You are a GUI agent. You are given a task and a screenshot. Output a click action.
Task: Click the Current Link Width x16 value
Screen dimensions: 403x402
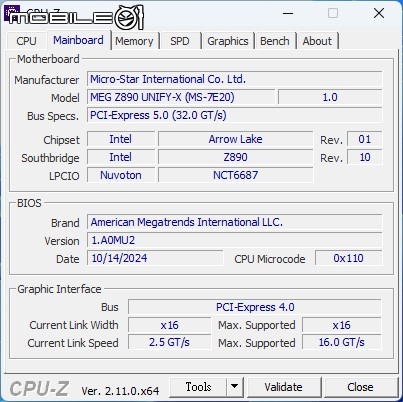[x=170, y=325]
